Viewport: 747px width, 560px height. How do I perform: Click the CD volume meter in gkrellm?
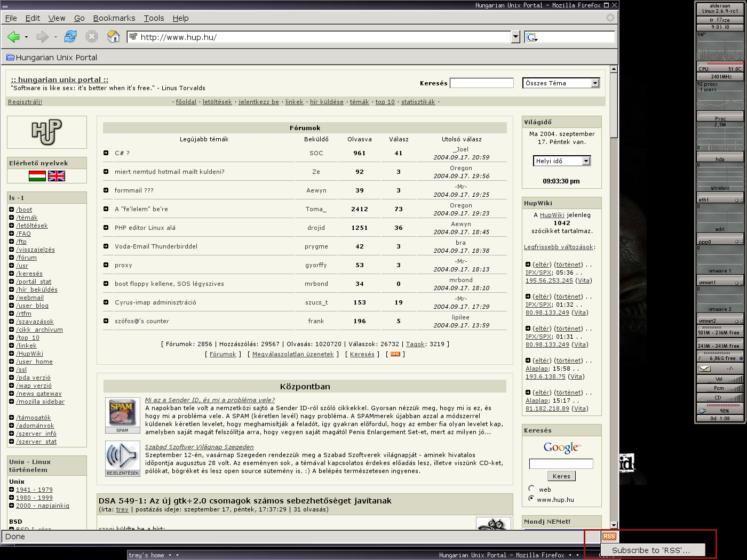tap(720, 397)
